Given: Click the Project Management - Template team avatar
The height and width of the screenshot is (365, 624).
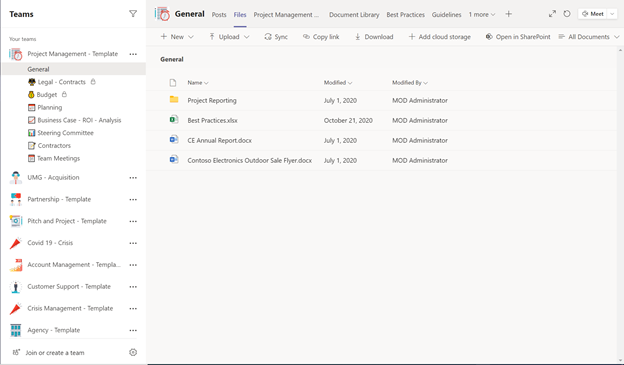Looking at the screenshot, I should (16, 54).
